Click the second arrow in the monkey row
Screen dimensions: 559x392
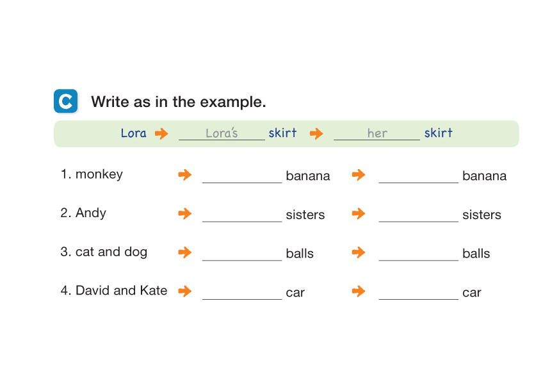coord(359,175)
